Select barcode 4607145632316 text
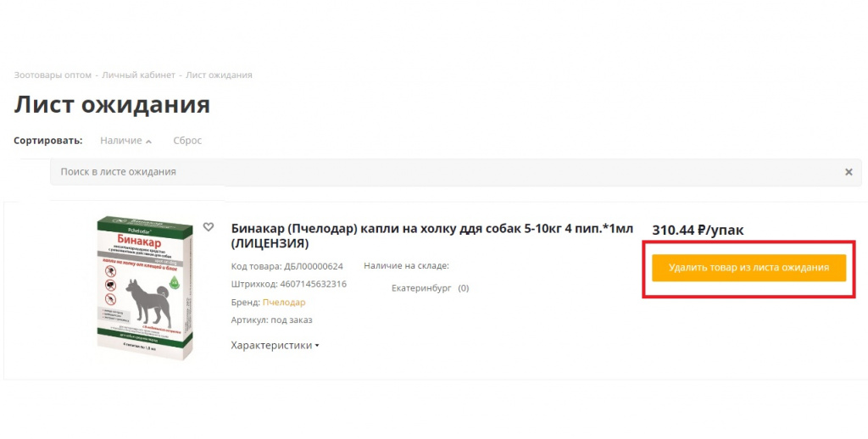This screenshot has width=868, height=439. coord(313,284)
